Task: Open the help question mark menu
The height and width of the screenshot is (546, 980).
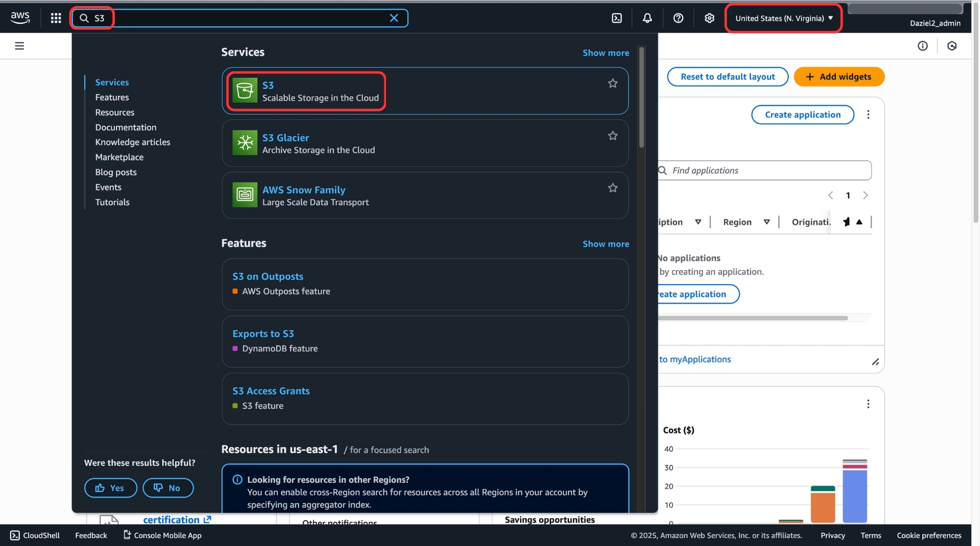Action: pyautogui.click(x=678, y=18)
